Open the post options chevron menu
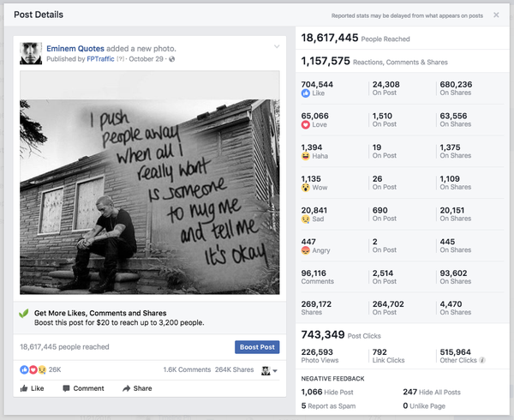 (277, 46)
